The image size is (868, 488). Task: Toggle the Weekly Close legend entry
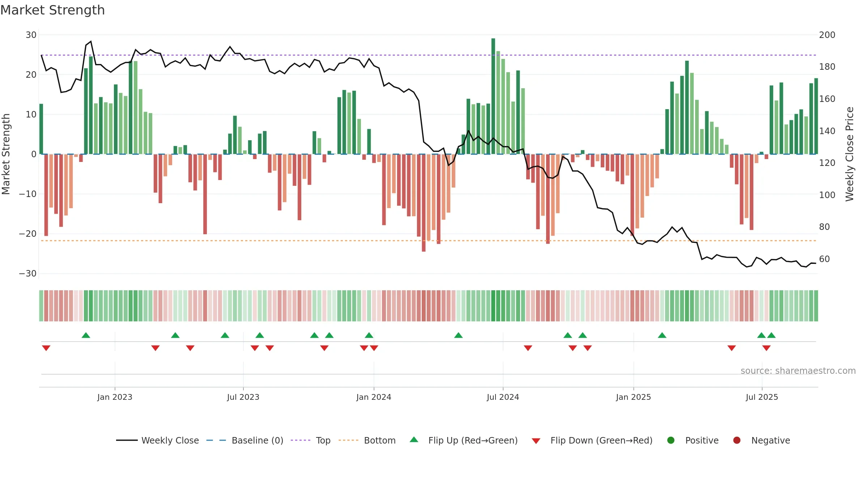point(157,440)
